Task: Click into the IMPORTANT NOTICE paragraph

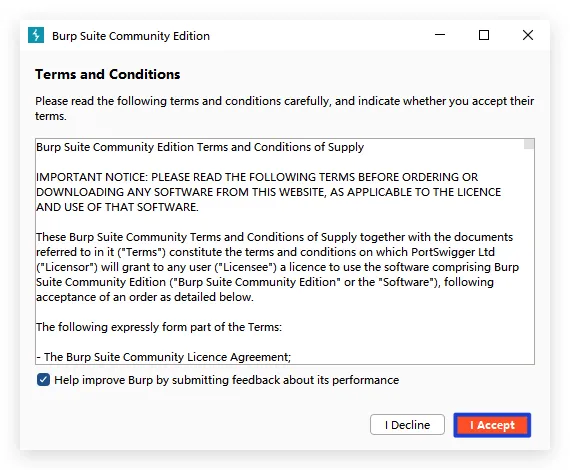Action: click(x=269, y=192)
